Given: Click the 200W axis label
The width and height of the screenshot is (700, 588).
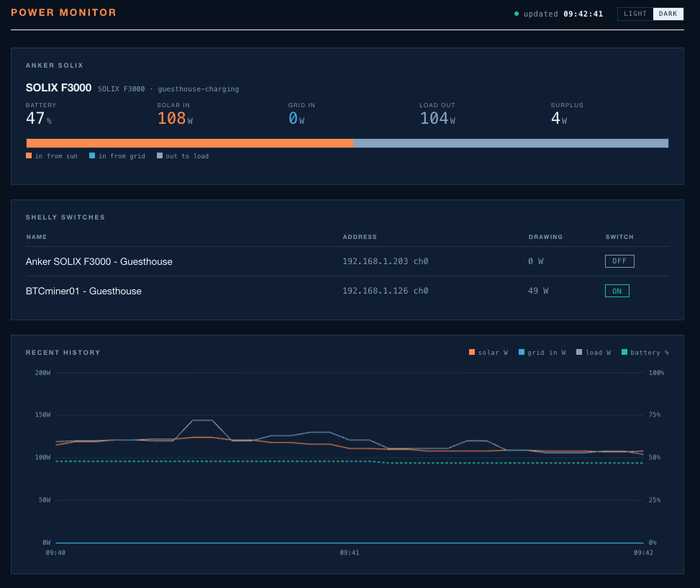Looking at the screenshot, I should pyautogui.click(x=43, y=372).
